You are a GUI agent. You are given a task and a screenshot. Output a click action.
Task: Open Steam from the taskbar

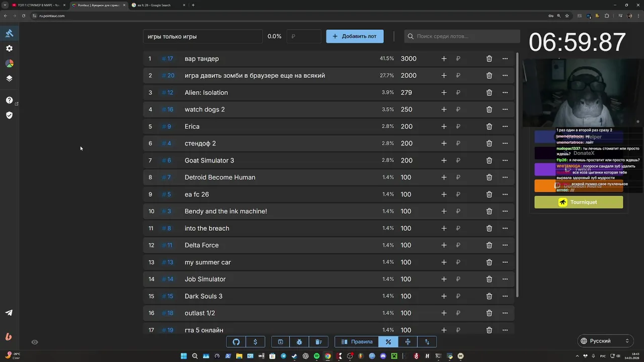[294, 356]
